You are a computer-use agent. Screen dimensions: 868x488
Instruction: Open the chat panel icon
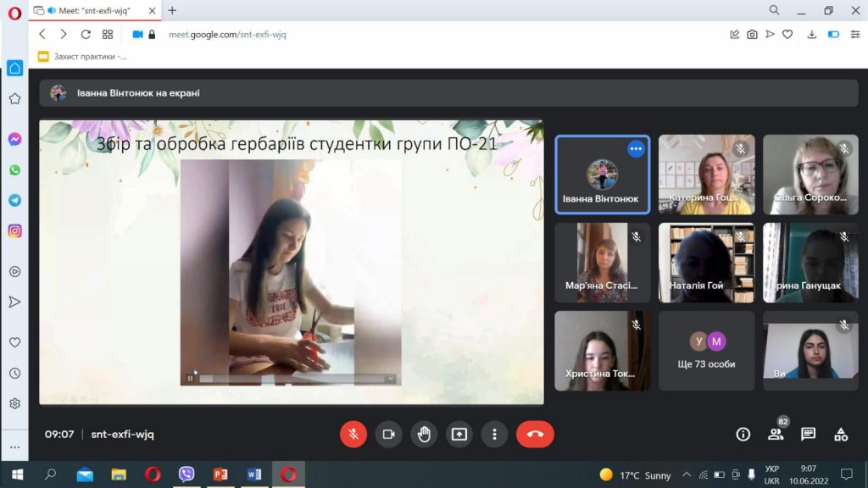coord(808,435)
